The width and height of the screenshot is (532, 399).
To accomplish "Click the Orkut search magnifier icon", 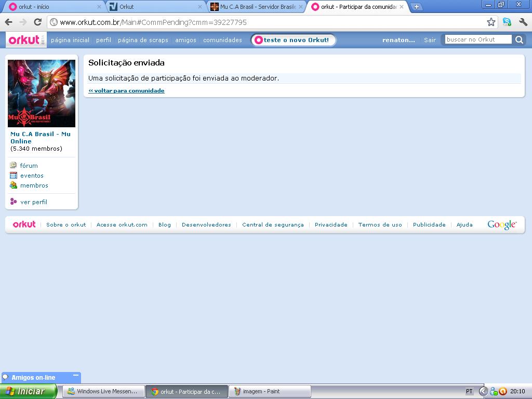I will 518,39.
